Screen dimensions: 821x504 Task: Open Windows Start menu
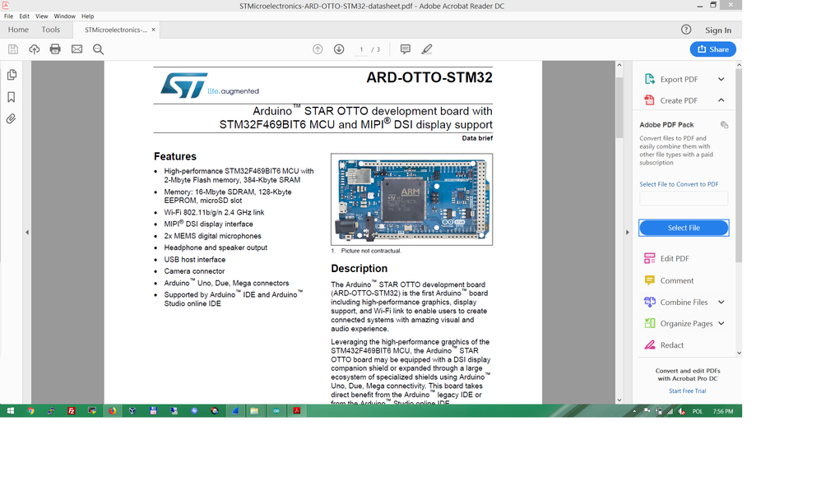pos(10,411)
